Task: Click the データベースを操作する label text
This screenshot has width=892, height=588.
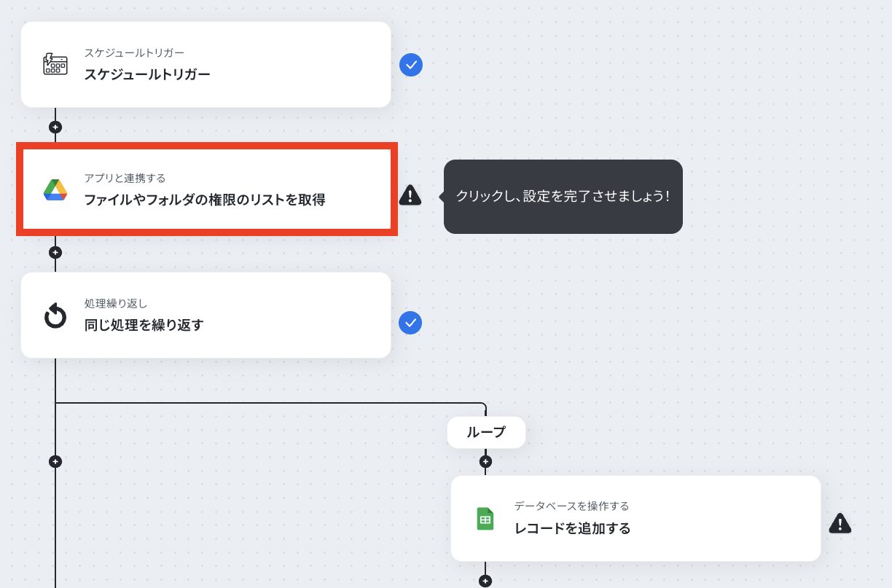Action: [x=571, y=506]
